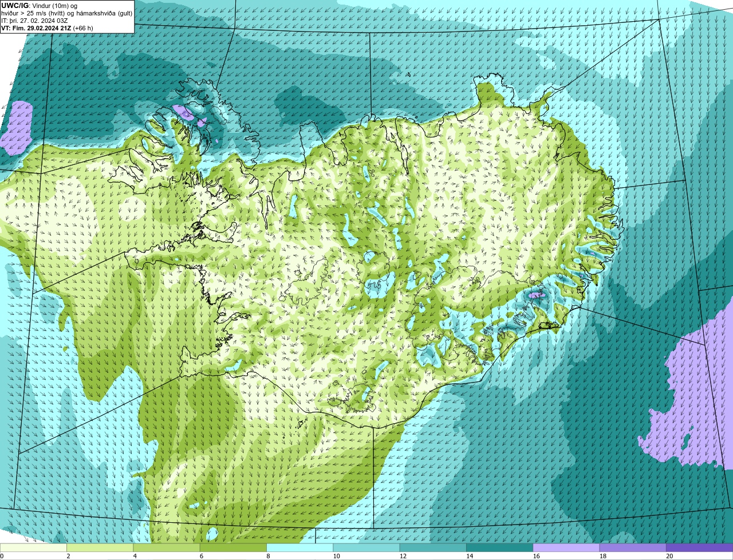Click the 10–12 m/s turquoise swatch
This screenshot has height=560, width=733.
366,547
